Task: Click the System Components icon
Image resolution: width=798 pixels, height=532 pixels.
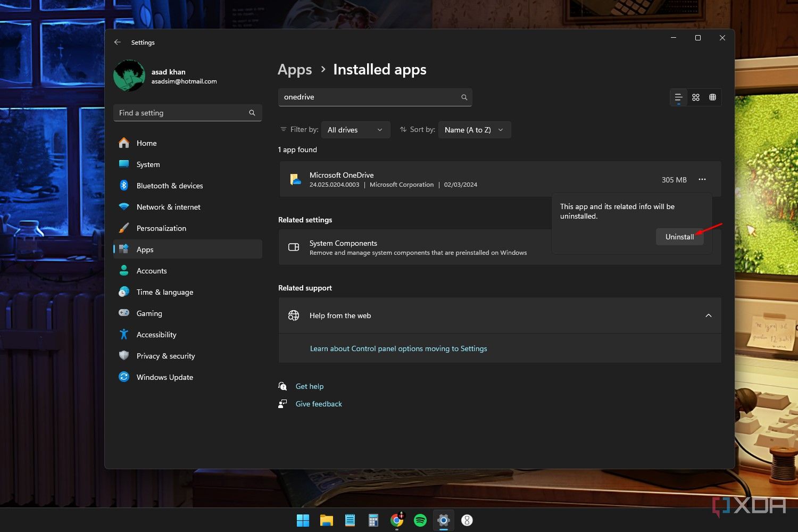Action: pyautogui.click(x=294, y=247)
